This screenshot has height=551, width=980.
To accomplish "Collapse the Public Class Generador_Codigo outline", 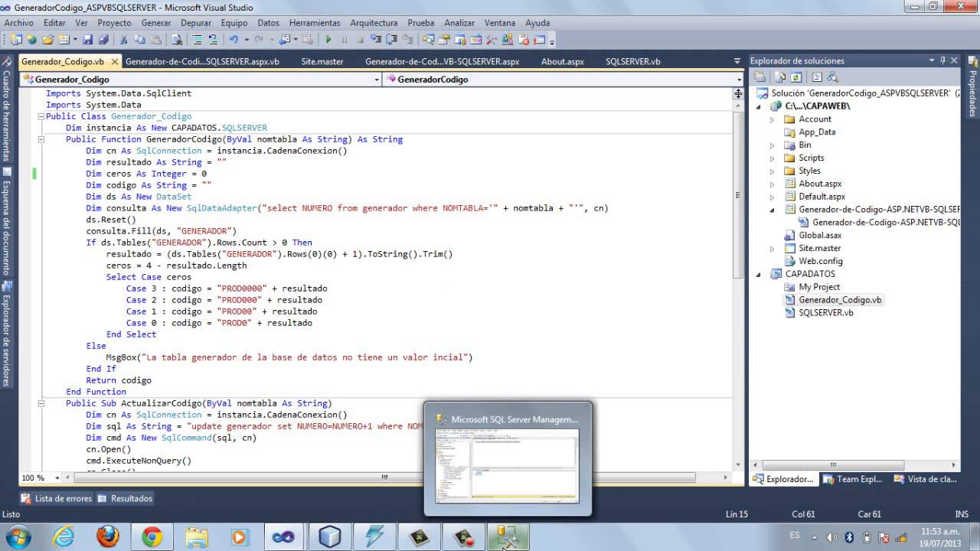I will pyautogui.click(x=40, y=117).
